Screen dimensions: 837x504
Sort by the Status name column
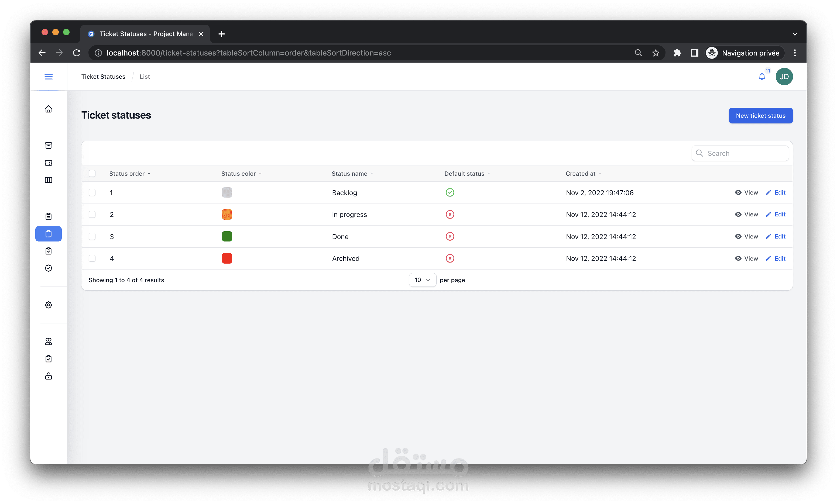coord(352,174)
